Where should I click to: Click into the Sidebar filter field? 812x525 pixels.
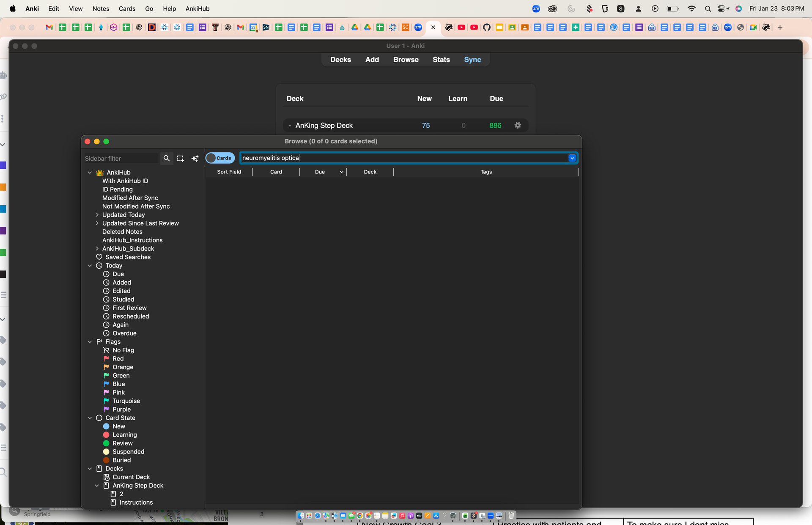(x=121, y=158)
